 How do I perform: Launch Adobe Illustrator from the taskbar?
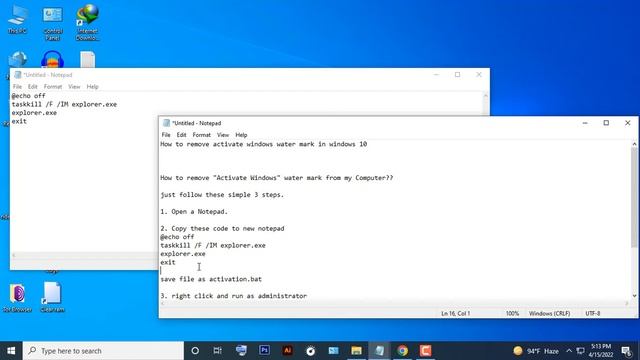[287, 350]
